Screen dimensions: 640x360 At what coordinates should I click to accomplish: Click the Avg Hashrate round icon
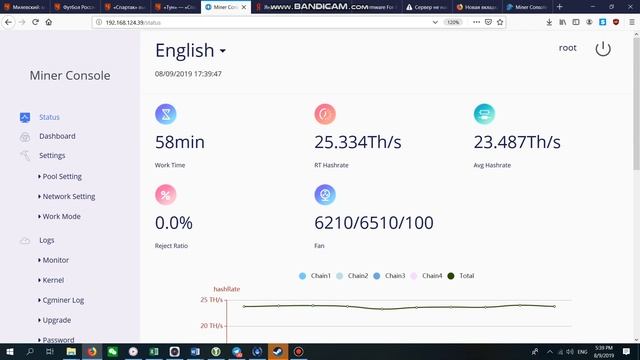[x=484, y=114]
